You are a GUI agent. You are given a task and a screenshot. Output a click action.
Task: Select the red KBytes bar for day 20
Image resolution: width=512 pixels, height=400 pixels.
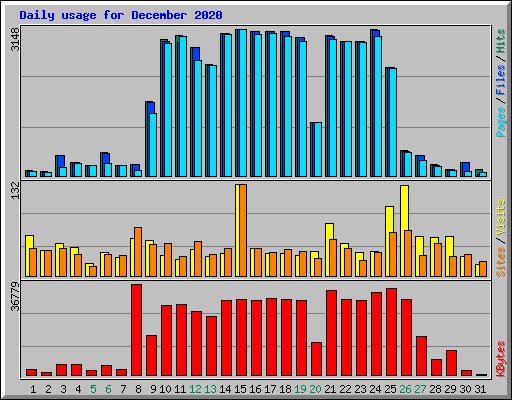click(316, 359)
